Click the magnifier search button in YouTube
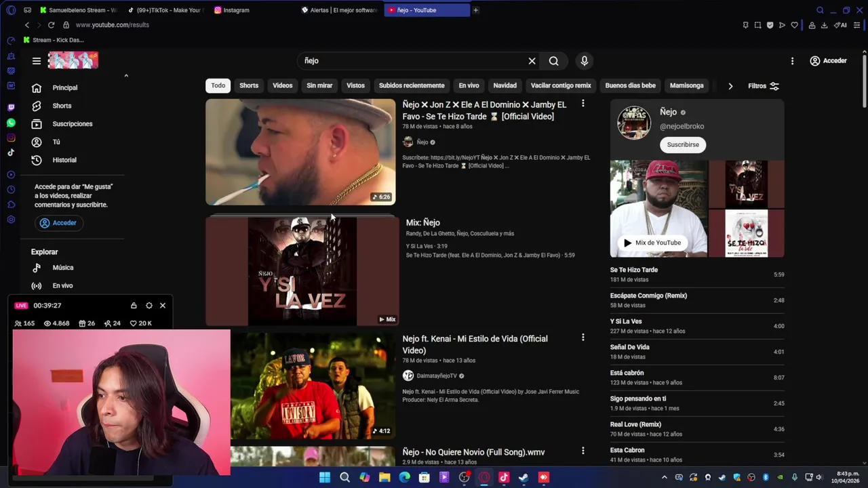Image resolution: width=868 pixels, height=488 pixels. 554,61
